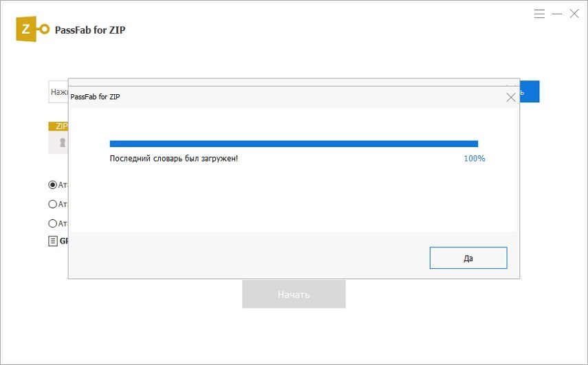Select the second attack type radio button
Screen dimensions: 588x365
coord(53,203)
